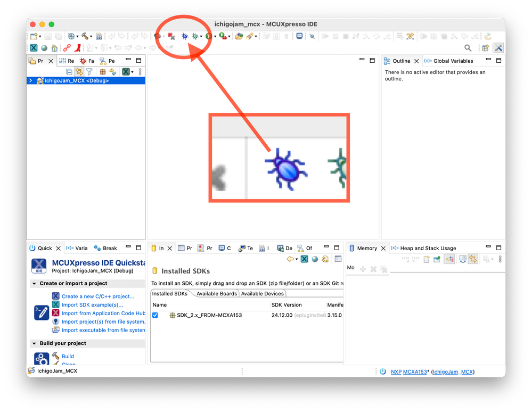Click the Build link in Quickstart panel
The image size is (532, 412).
(x=68, y=357)
